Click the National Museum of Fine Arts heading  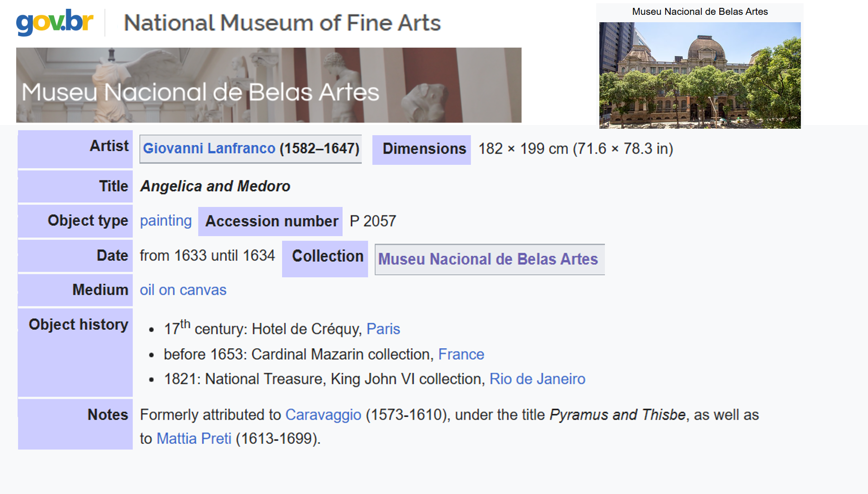click(x=282, y=23)
